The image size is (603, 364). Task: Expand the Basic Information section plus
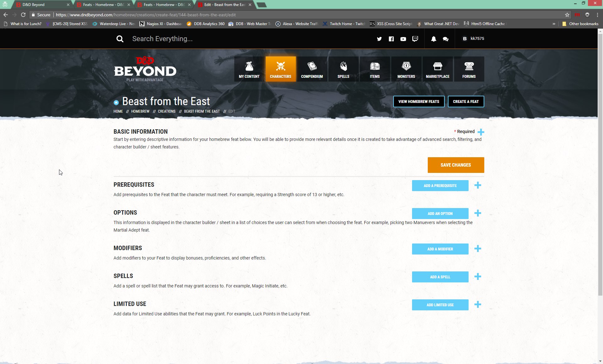tap(481, 132)
